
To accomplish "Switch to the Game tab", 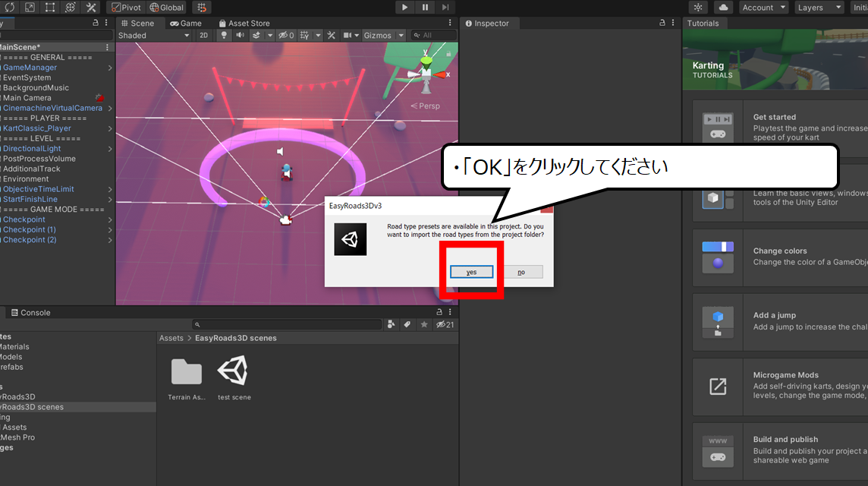I will pyautogui.click(x=186, y=24).
